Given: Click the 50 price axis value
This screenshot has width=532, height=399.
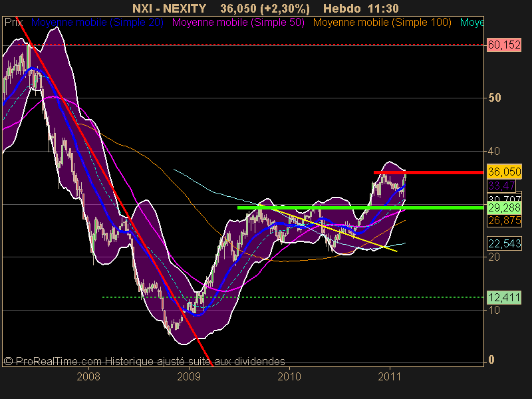Looking at the screenshot, I should [x=494, y=98].
